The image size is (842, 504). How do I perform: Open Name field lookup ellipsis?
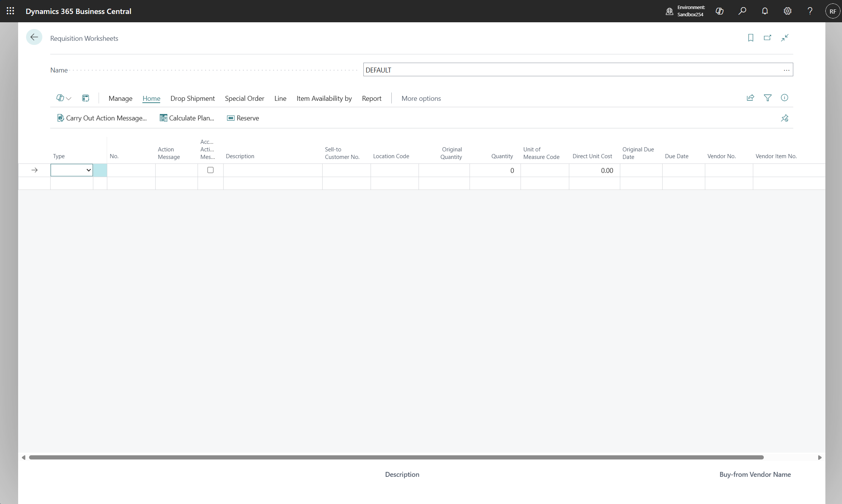click(x=786, y=70)
